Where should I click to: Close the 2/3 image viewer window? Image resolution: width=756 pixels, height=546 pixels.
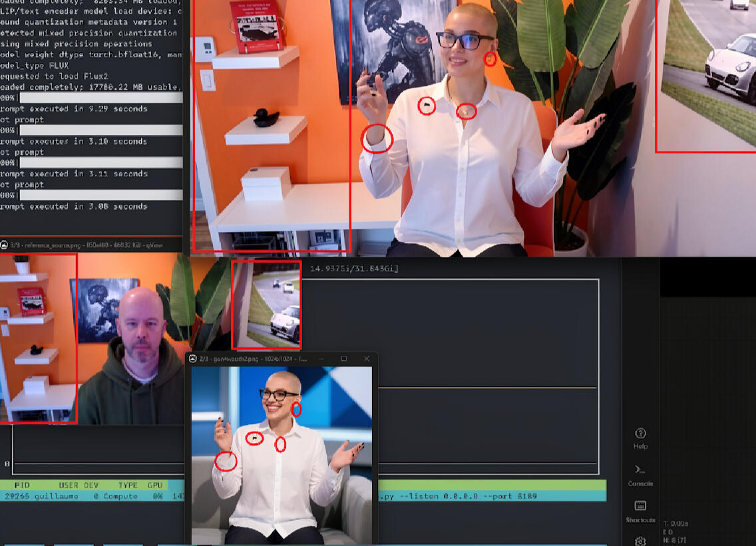point(366,359)
